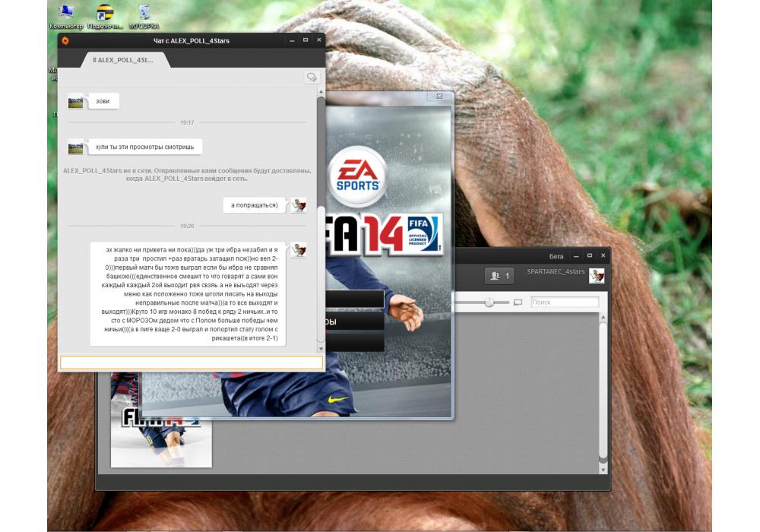Click the chat window vertical scrollbar
The height and width of the screenshot is (532, 760).
pyautogui.click(x=321, y=228)
